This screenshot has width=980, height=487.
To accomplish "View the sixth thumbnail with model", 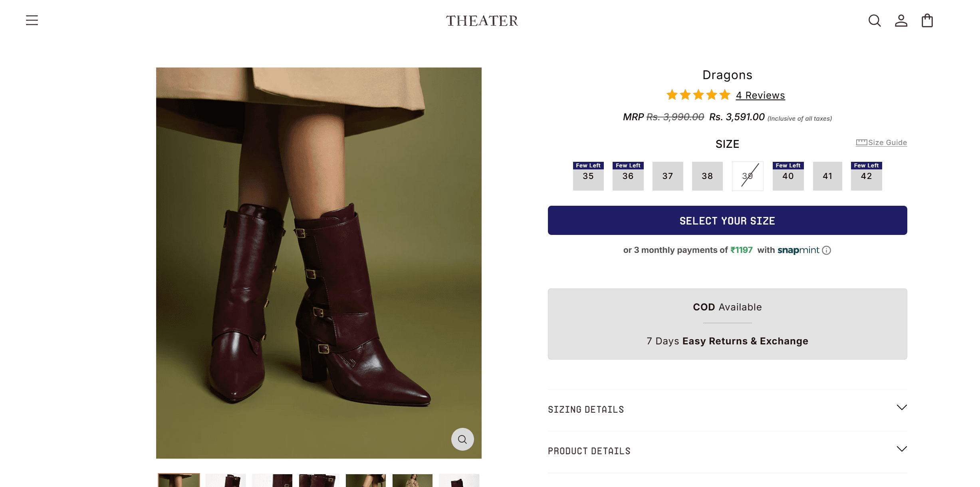I will (x=412, y=480).
